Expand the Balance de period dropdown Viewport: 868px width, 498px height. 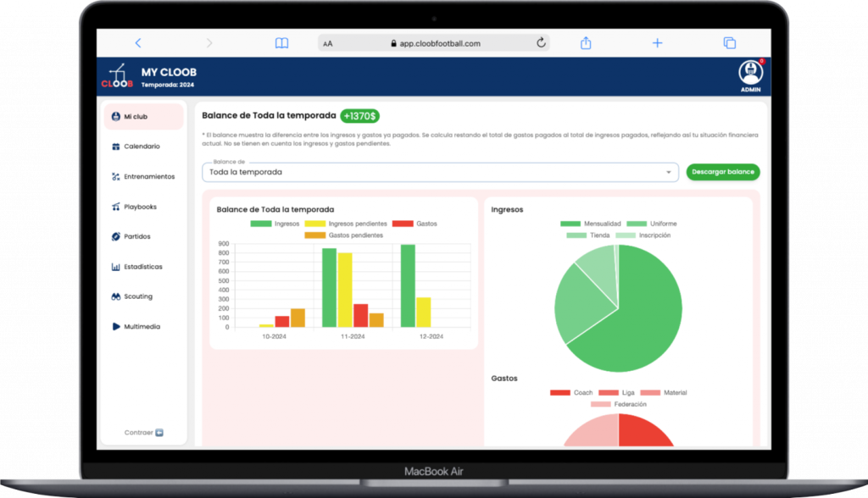pos(440,172)
